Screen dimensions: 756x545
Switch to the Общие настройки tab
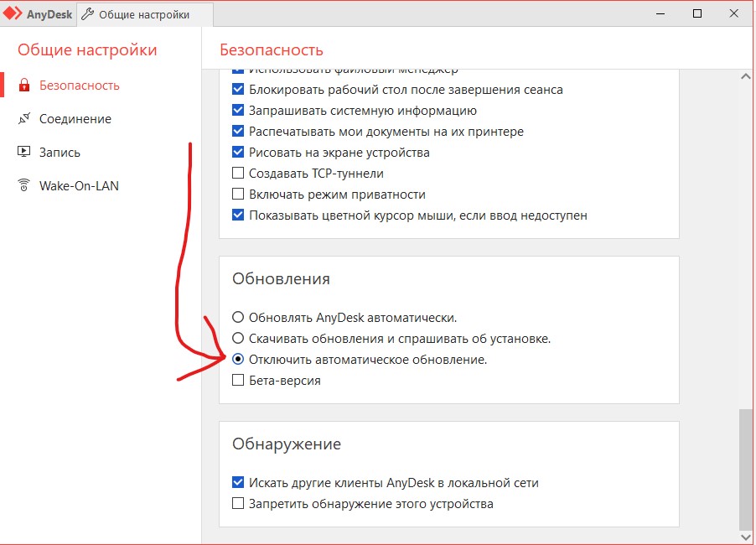(145, 14)
